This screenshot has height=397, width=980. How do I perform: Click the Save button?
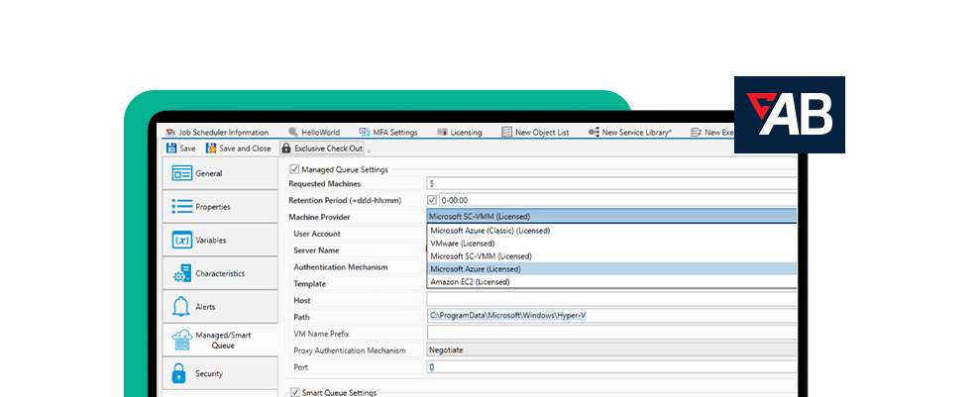(180, 149)
